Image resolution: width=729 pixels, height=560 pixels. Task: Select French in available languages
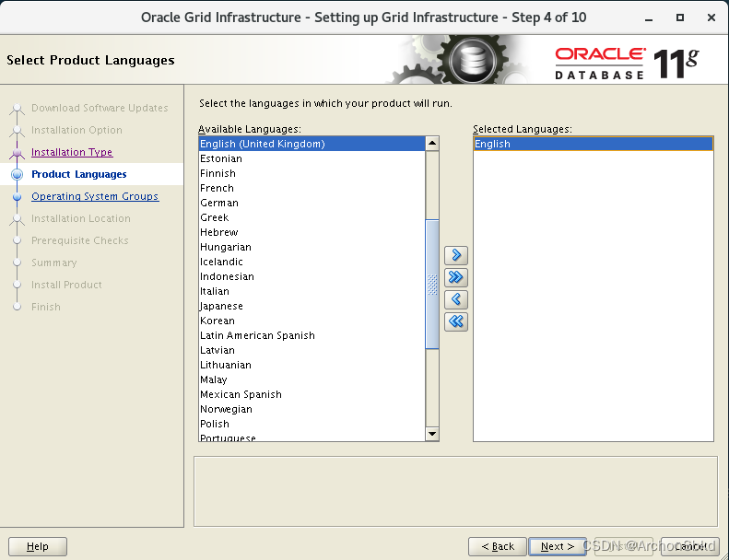pyautogui.click(x=312, y=188)
